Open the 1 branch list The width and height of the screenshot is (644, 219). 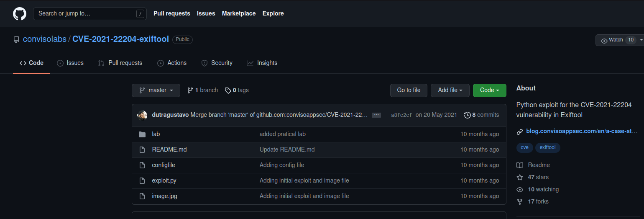click(203, 90)
